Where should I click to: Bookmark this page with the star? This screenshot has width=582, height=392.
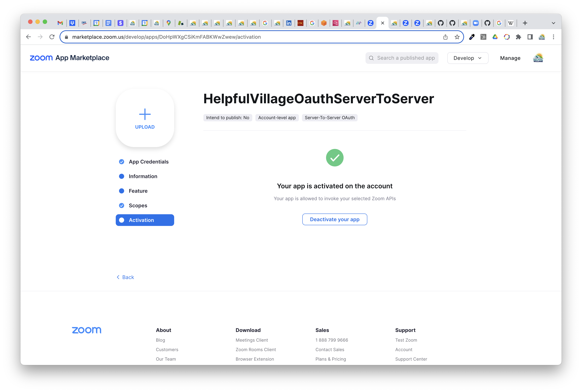(457, 37)
